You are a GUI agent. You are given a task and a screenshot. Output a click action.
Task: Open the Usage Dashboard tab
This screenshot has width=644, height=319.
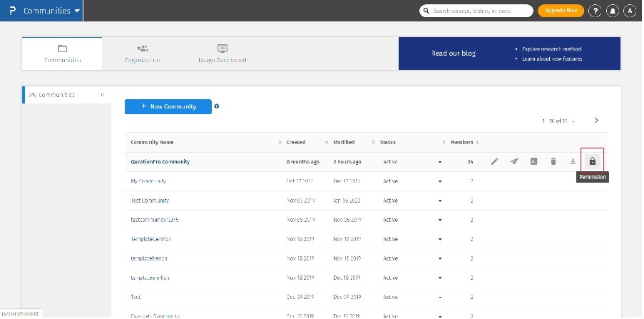223,53
